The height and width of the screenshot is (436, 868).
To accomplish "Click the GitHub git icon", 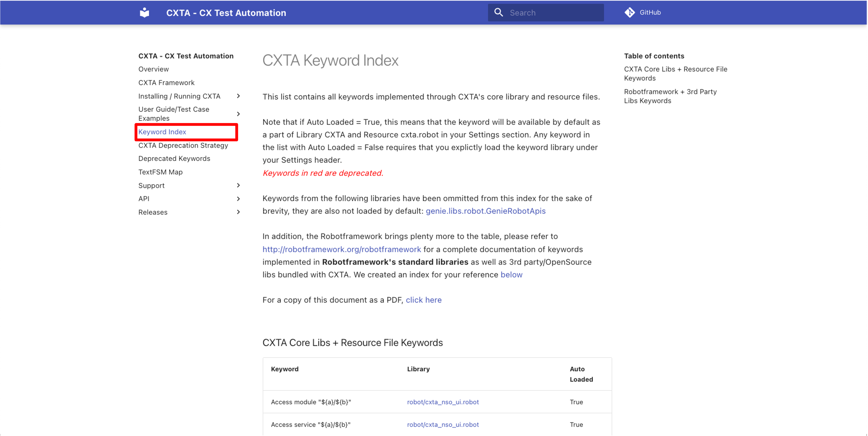I will [629, 12].
